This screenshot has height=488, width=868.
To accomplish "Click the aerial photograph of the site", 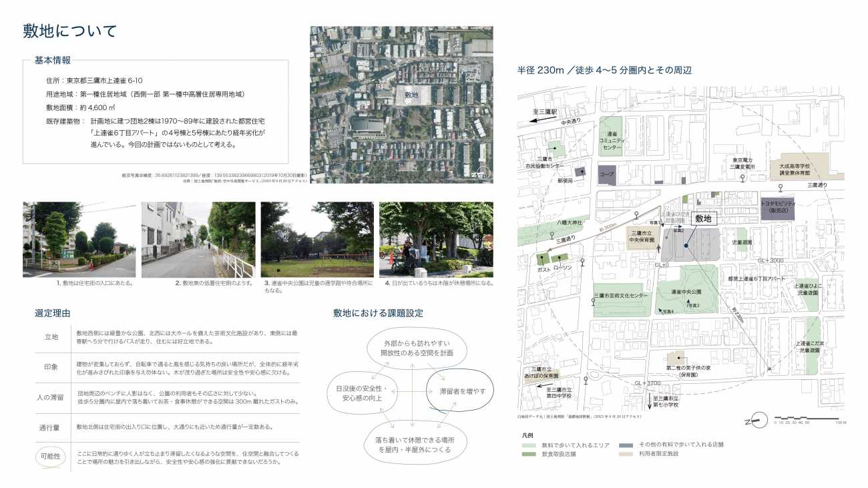I will click(401, 104).
